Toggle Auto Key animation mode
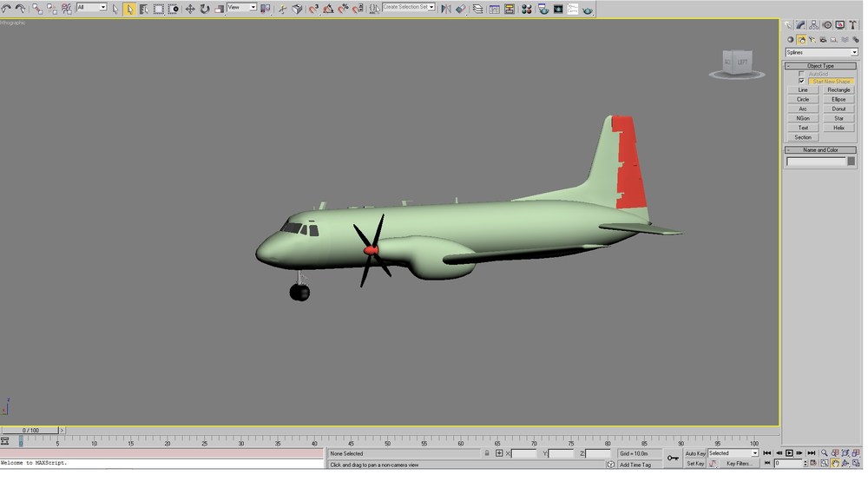Viewport: 868px width, 488px height. coord(695,453)
